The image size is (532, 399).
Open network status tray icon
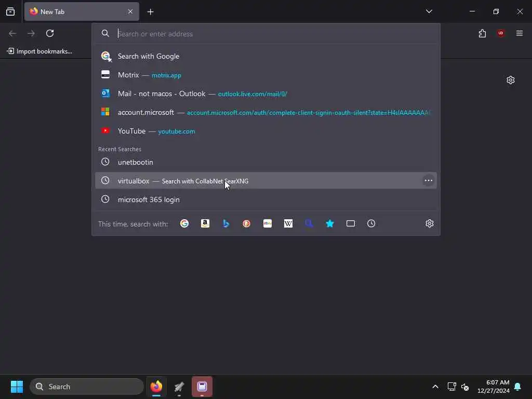(451, 387)
